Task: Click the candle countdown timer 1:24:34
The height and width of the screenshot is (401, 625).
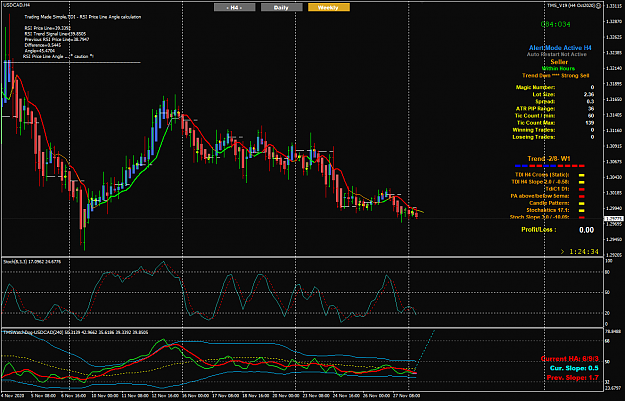Action: pyautogui.click(x=584, y=252)
